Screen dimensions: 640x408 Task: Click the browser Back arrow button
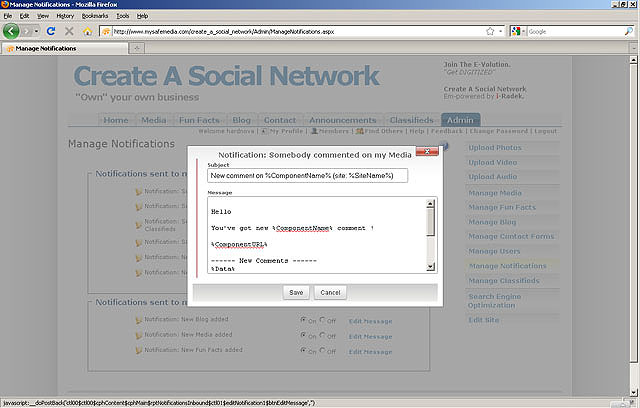pyautogui.click(x=12, y=31)
